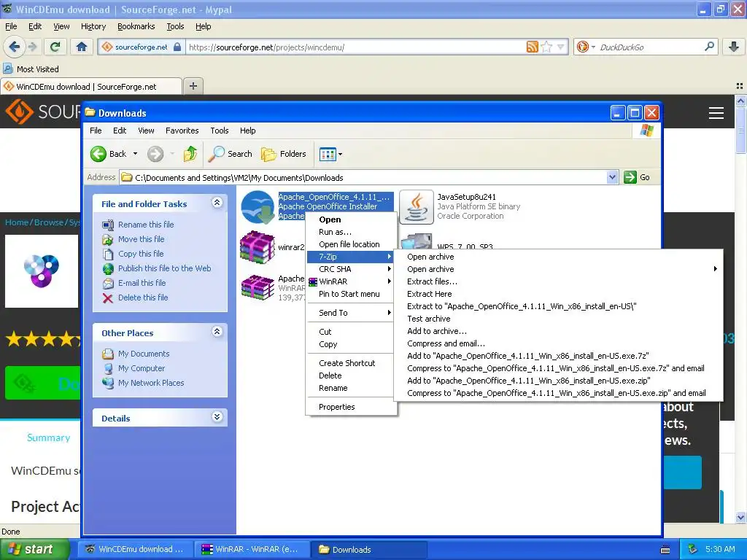This screenshot has height=560, width=747.
Task: Click the search magnifier in DuckDuckGo box
Action: (x=709, y=47)
